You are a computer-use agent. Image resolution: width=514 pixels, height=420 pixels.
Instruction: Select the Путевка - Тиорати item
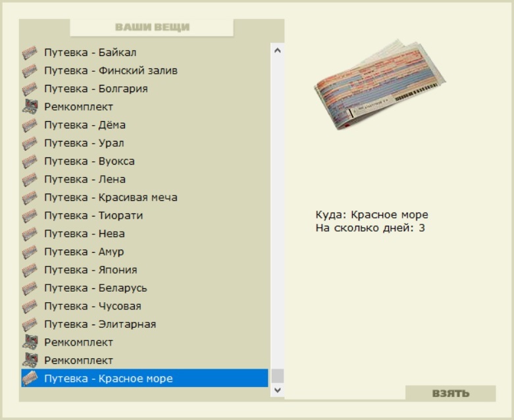pyautogui.click(x=145, y=215)
